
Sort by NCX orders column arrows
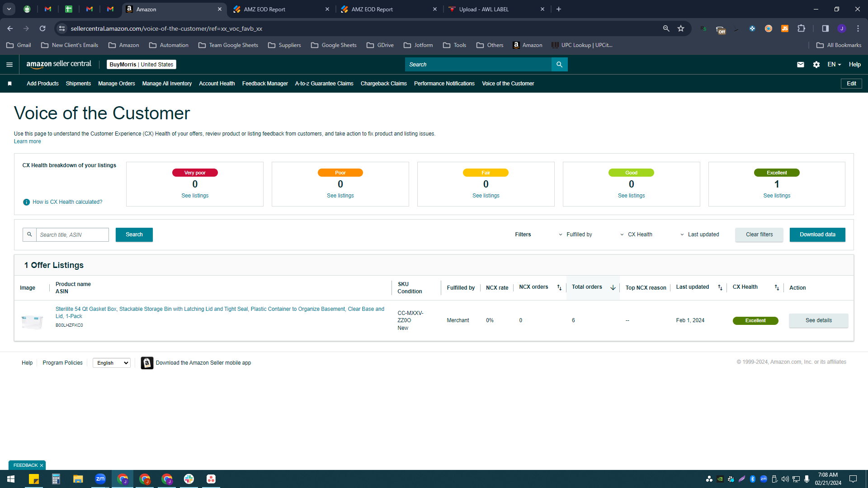coord(559,287)
